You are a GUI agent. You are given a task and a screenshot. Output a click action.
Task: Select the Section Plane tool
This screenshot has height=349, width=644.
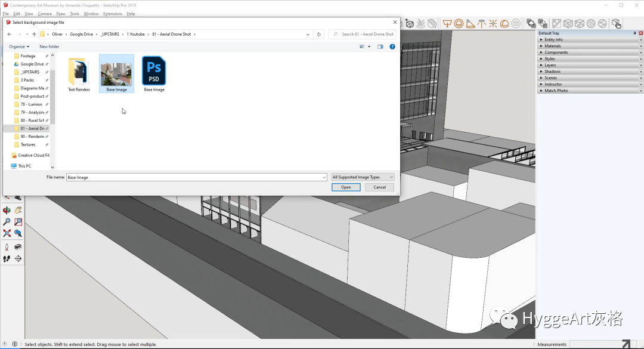pos(18,258)
